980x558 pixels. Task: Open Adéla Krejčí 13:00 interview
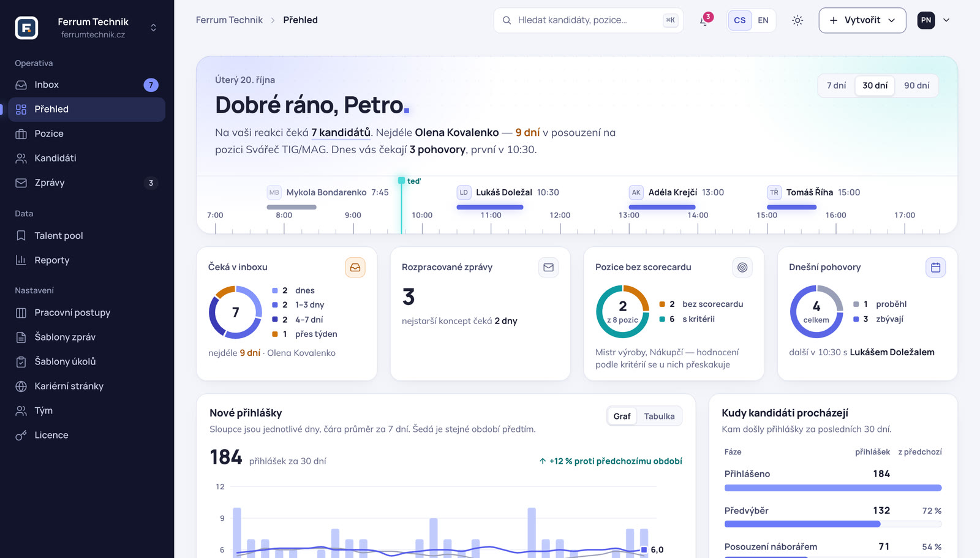677,192
